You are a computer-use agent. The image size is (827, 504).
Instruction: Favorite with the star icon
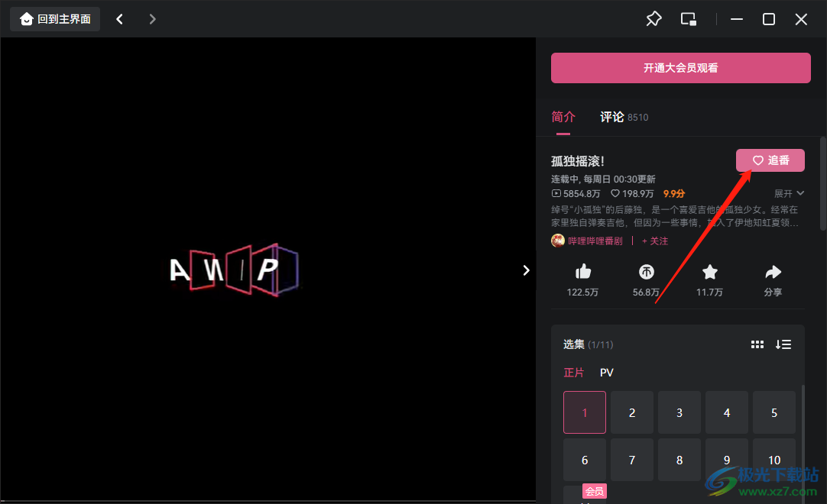point(710,272)
